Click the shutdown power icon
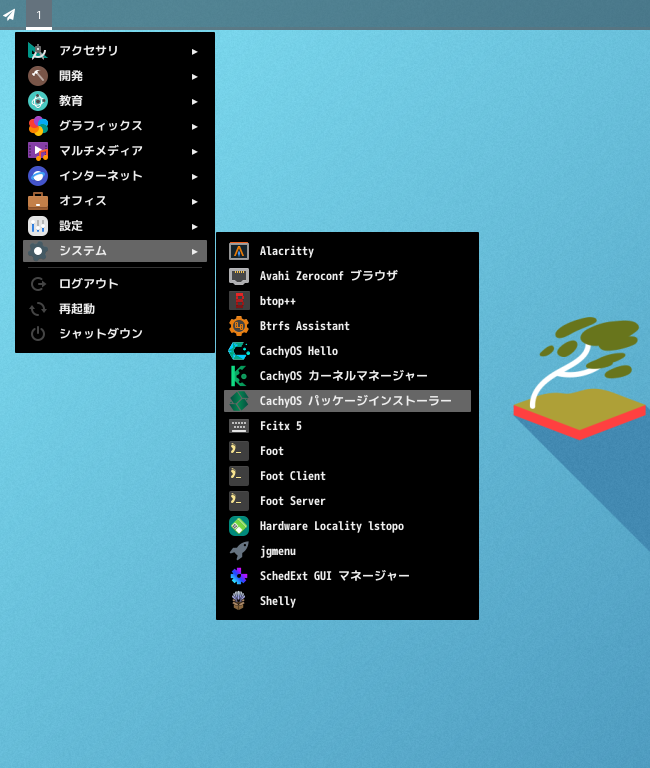Viewport: 650px width, 768px height. tap(38, 334)
